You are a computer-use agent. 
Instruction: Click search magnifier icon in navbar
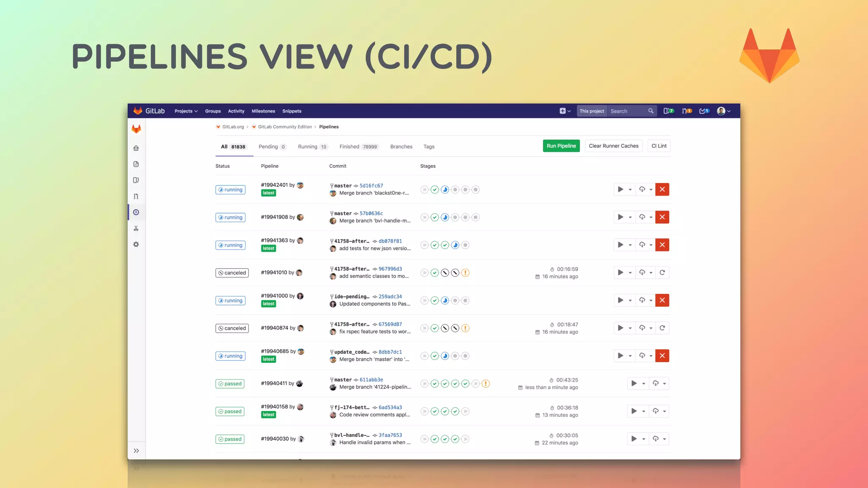(651, 111)
